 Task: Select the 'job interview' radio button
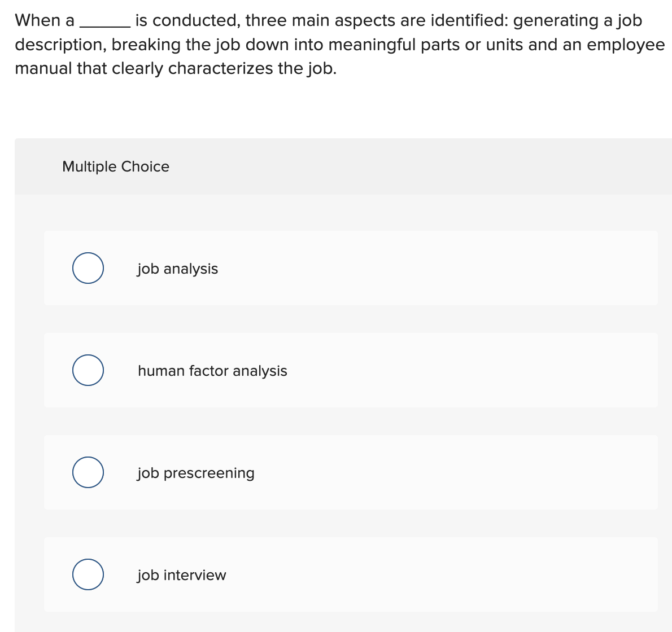click(x=88, y=574)
